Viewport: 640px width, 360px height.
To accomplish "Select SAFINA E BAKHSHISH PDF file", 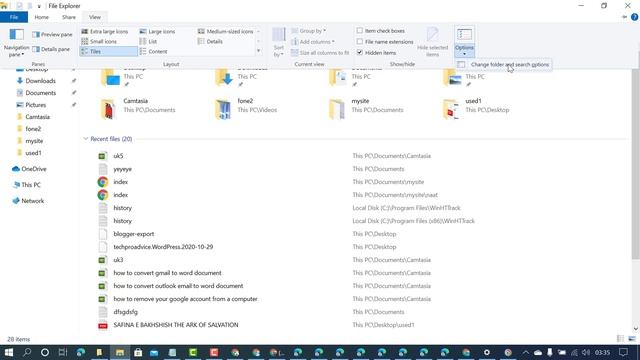I will click(x=176, y=325).
